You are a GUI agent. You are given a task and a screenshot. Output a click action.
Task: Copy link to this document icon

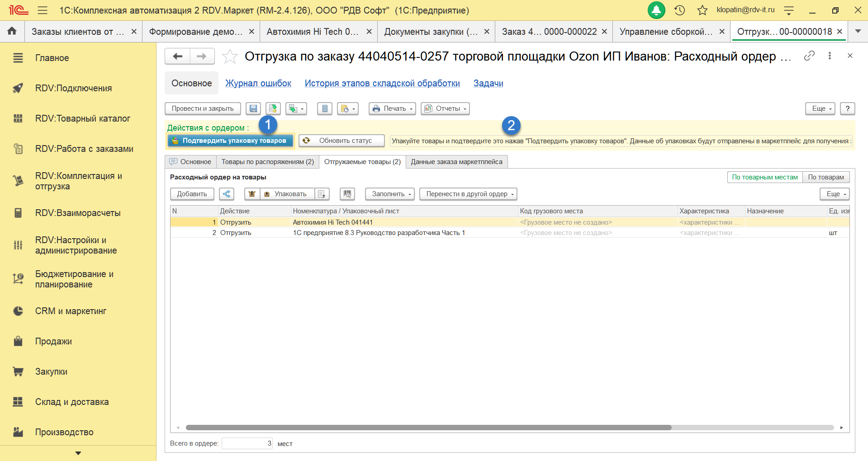pos(809,56)
